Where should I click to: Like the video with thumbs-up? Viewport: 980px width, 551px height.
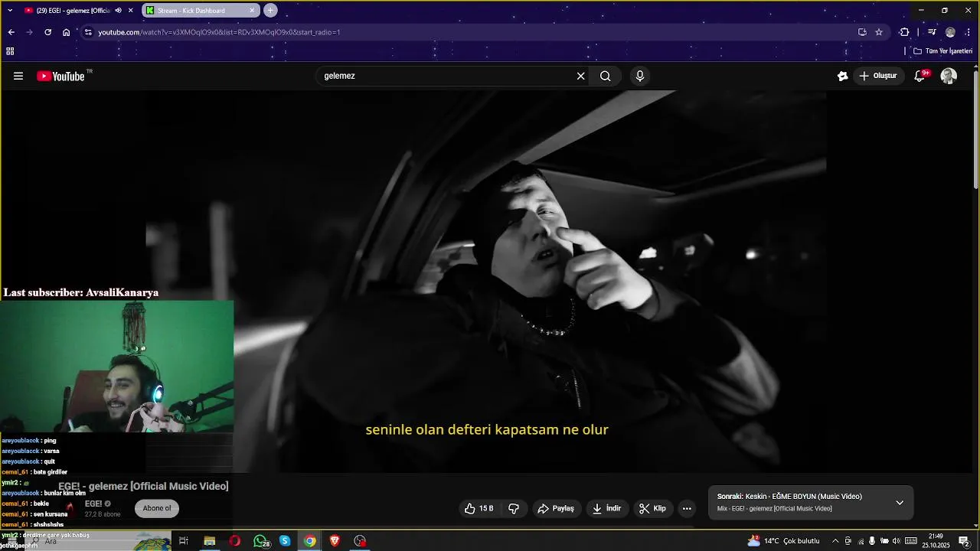click(479, 508)
